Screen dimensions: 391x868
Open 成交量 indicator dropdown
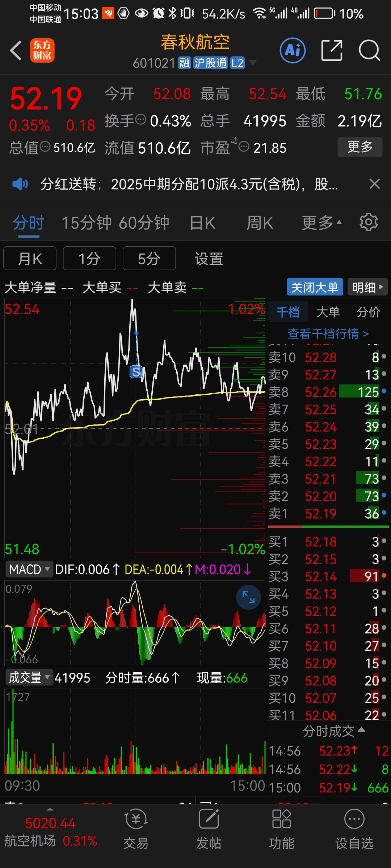29,677
